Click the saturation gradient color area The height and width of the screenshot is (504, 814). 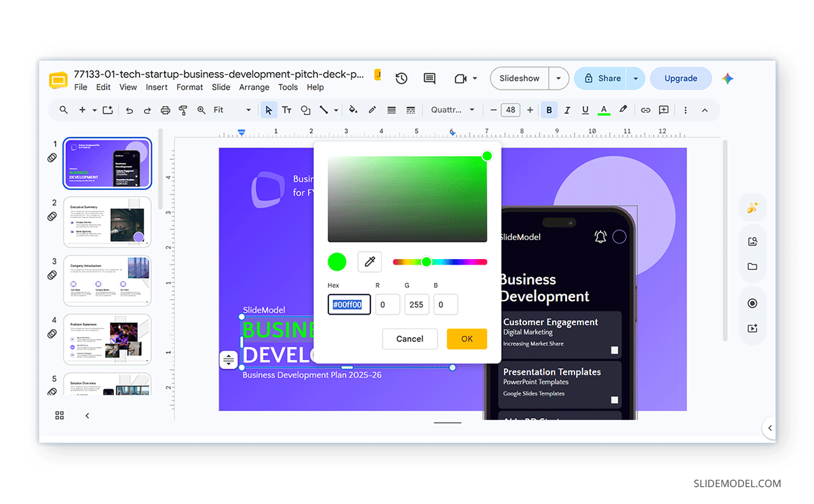coord(407,199)
